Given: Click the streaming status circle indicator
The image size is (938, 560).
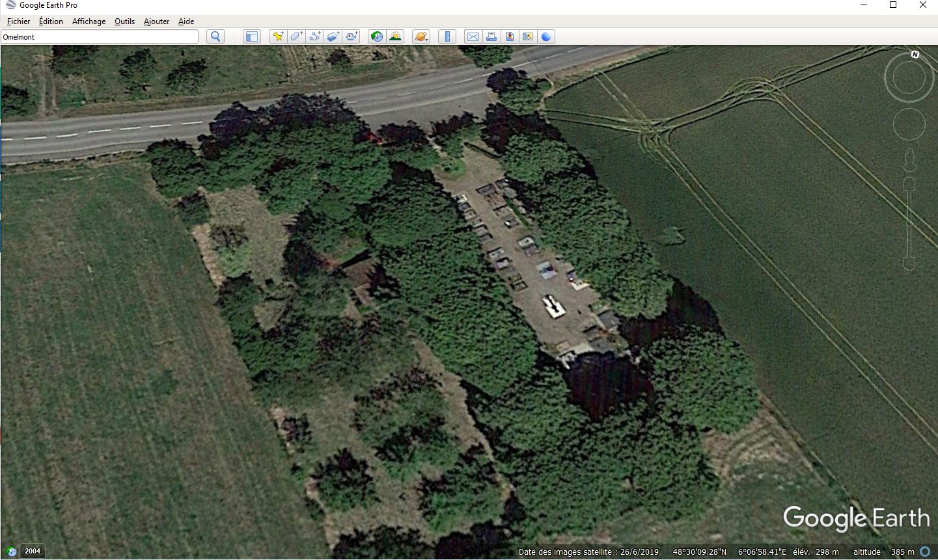Looking at the screenshot, I should 926,552.
